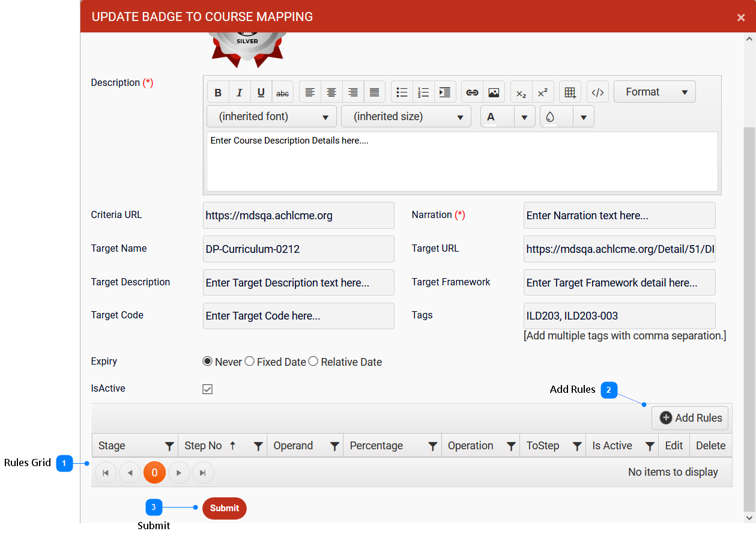Click the Target URL field
The width and height of the screenshot is (756, 534).
(x=620, y=249)
